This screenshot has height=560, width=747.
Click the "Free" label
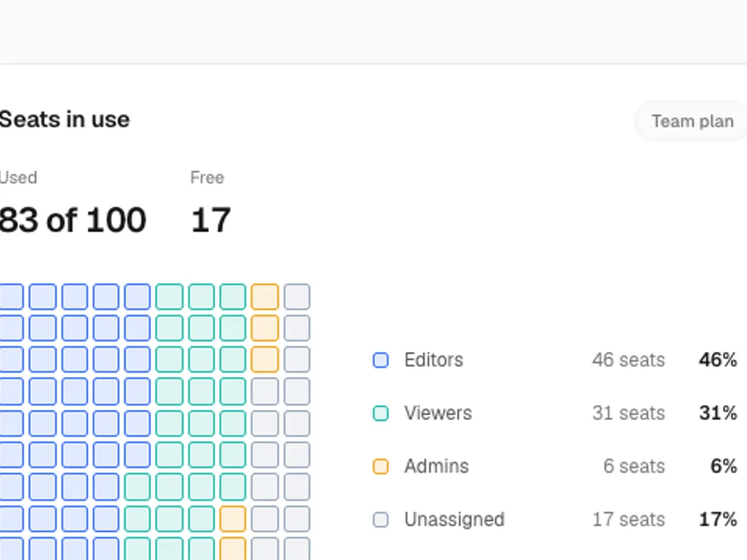point(207,178)
